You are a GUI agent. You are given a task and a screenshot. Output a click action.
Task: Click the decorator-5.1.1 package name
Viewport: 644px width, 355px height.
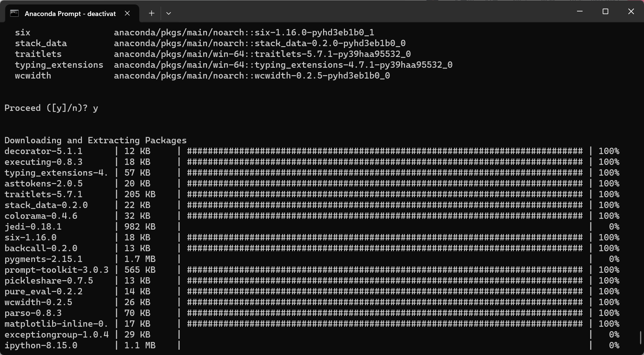point(44,151)
